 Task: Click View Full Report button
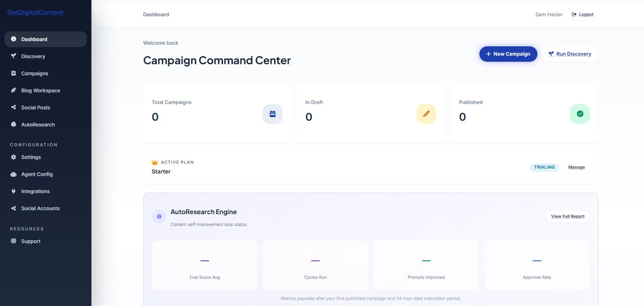tap(568, 216)
